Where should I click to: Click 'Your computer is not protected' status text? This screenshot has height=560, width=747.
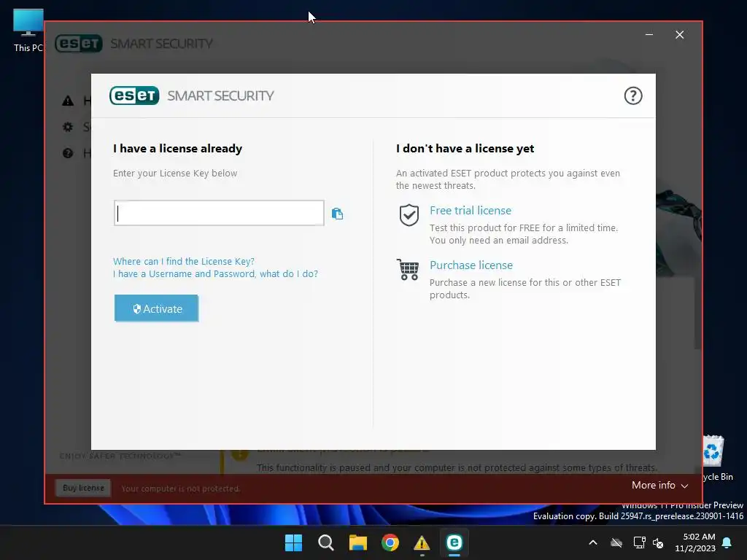181,489
